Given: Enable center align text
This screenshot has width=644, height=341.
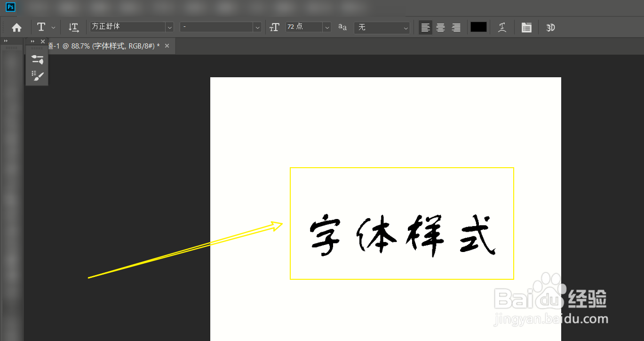Looking at the screenshot, I should pos(440,27).
